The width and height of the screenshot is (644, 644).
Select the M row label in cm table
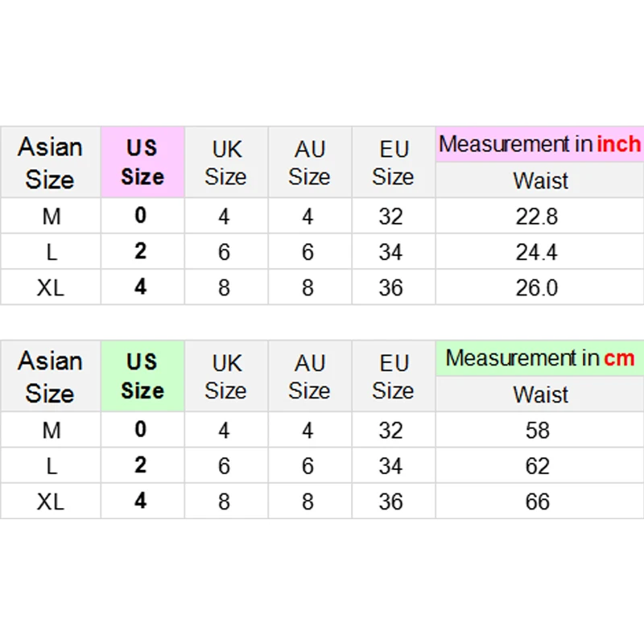pos(51,431)
